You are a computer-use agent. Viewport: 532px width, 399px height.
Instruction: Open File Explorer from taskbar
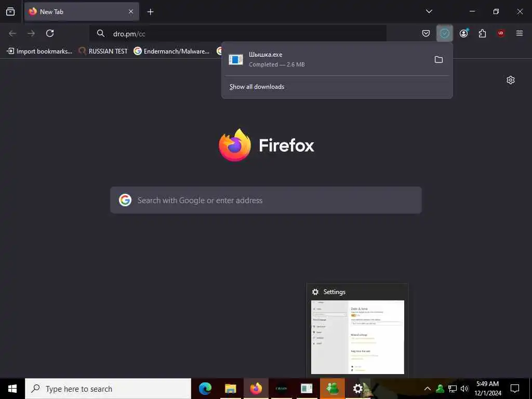pyautogui.click(x=231, y=389)
